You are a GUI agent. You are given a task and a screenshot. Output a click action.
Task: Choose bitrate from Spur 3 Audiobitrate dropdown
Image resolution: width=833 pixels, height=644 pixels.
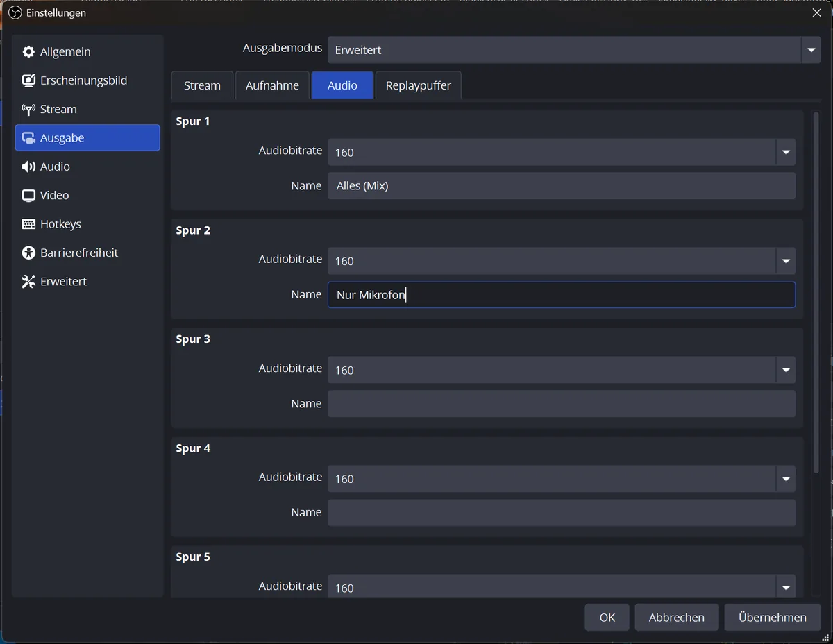[x=562, y=370]
